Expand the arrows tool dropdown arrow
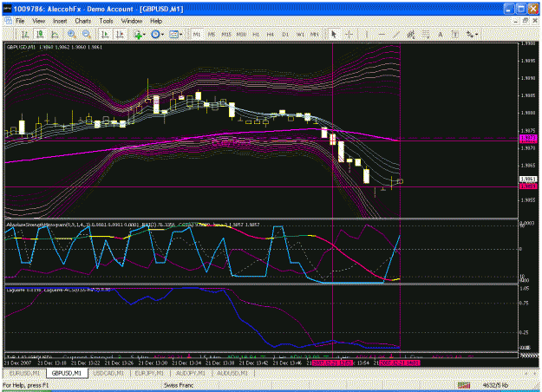 [x=477, y=35]
